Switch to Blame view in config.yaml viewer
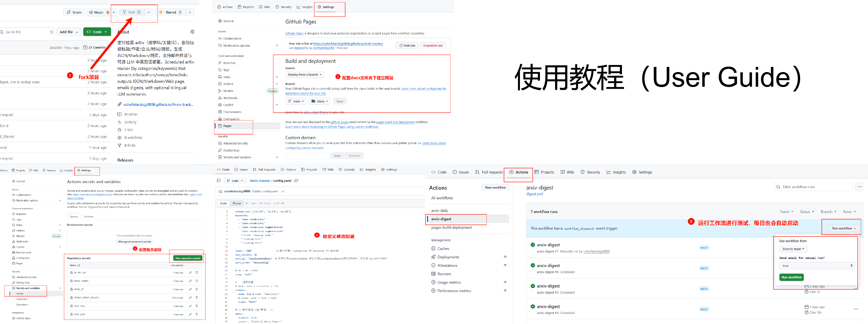Viewport: 868px width, 324px height. point(237,203)
